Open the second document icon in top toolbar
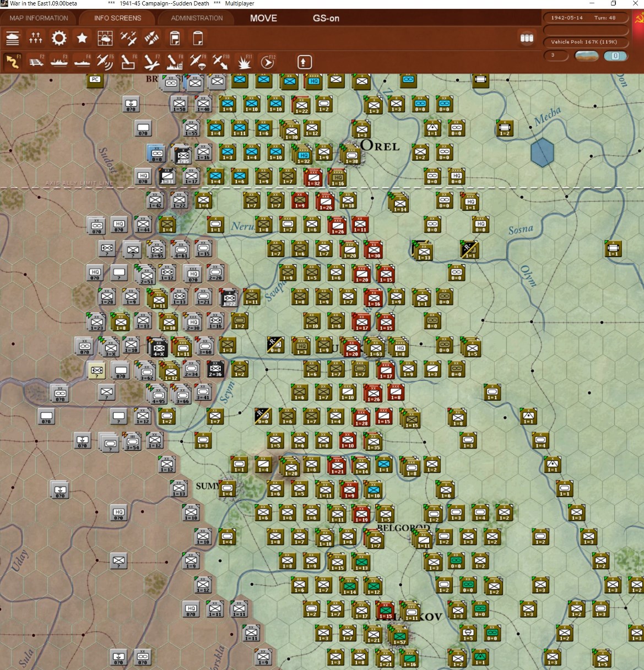 point(198,38)
